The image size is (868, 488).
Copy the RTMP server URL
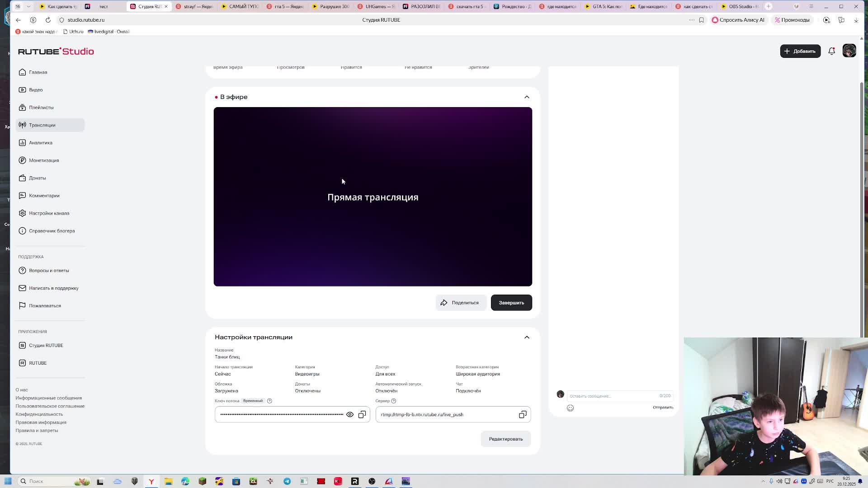click(523, 414)
